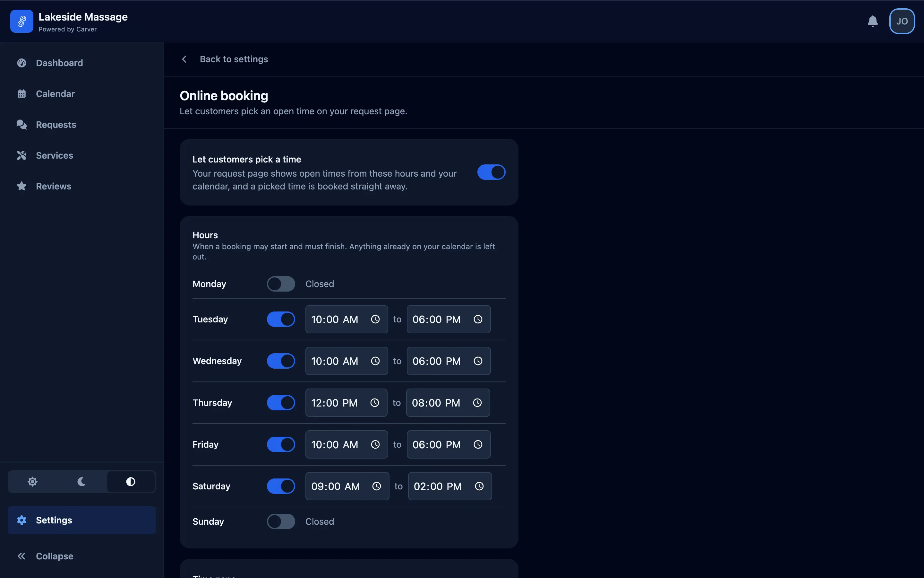Open clock picker for Wednesday start time
This screenshot has height=578, width=924.
375,361
